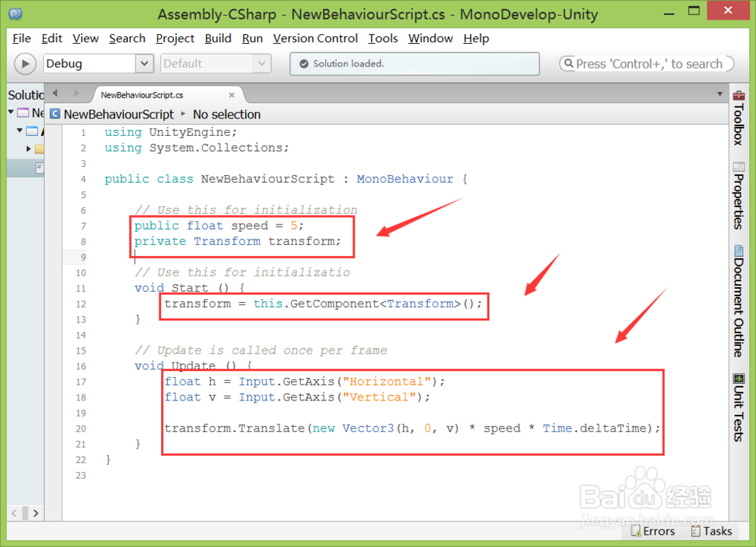Open the Project menu
This screenshot has height=547, width=756.
pyautogui.click(x=175, y=39)
